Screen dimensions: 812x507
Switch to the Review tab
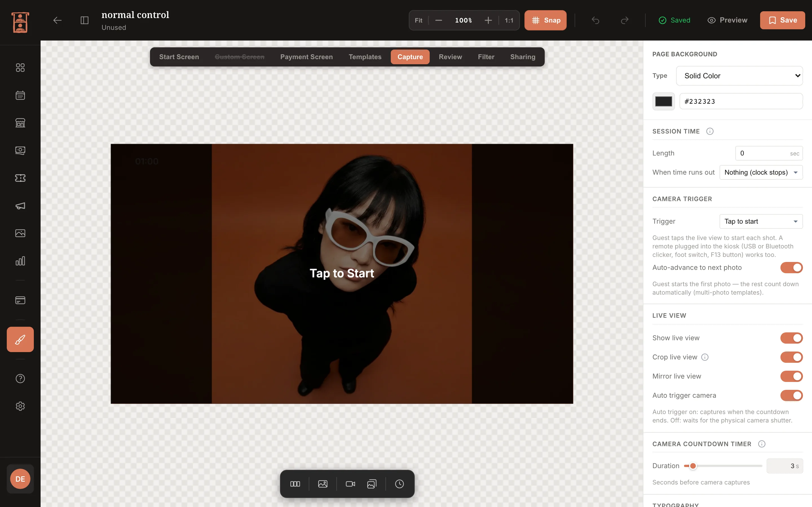(450, 57)
